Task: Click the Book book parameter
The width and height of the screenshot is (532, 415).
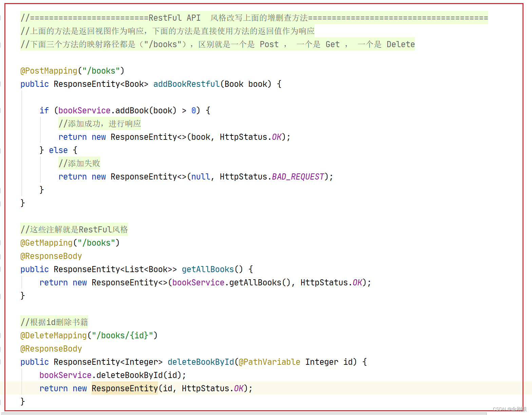Action: [x=246, y=84]
